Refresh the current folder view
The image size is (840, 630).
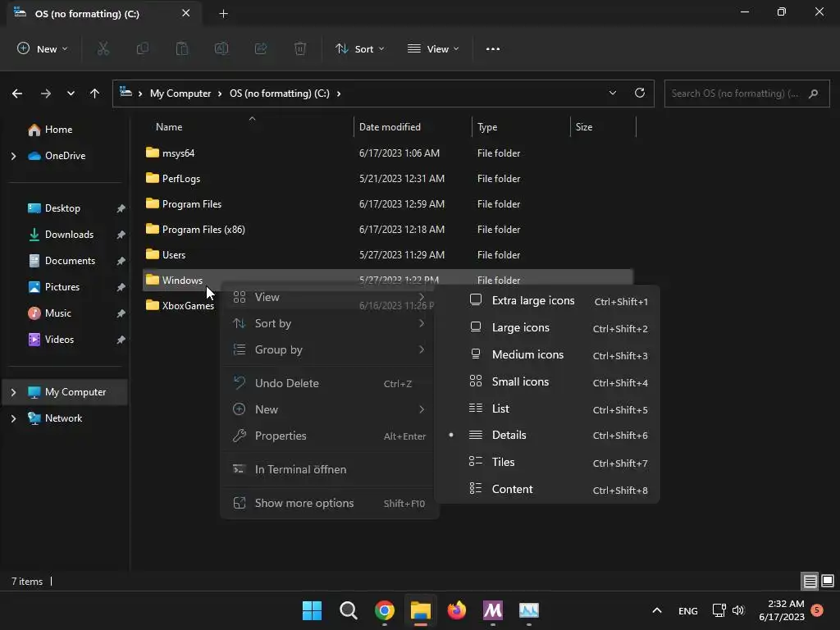[x=640, y=93]
